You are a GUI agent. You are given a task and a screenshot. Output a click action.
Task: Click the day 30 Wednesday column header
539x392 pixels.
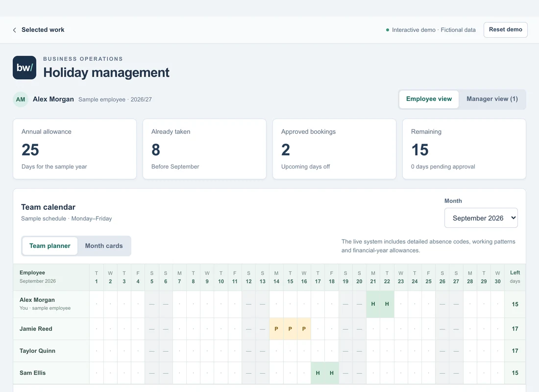click(497, 277)
